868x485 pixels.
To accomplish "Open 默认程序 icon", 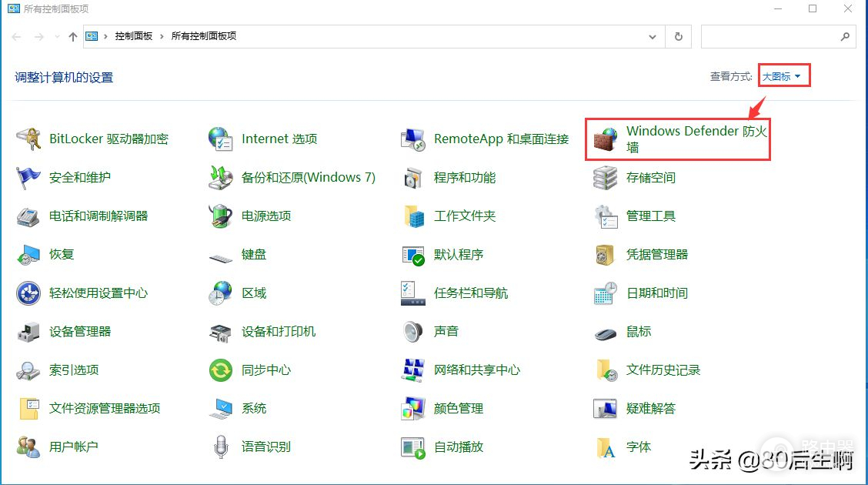I will 413,255.
